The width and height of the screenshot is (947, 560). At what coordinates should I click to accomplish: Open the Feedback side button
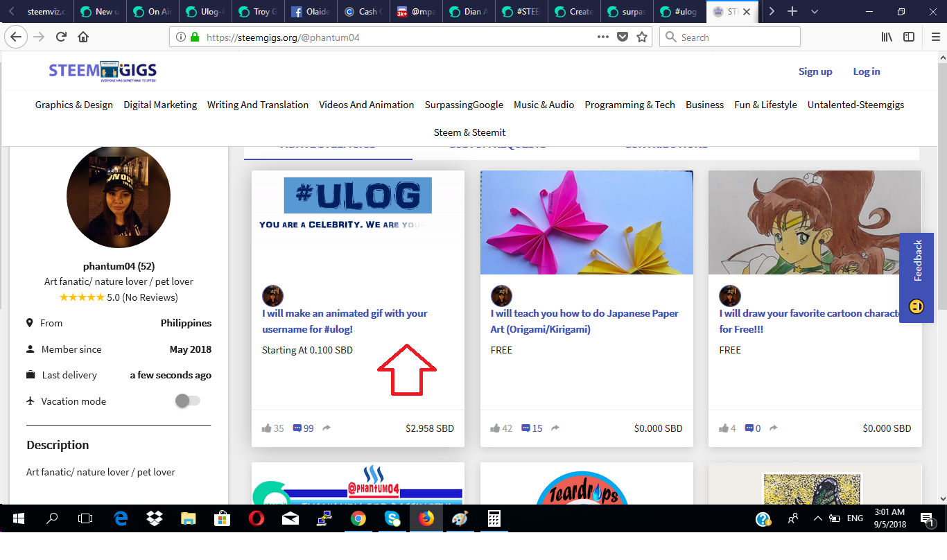(916, 277)
